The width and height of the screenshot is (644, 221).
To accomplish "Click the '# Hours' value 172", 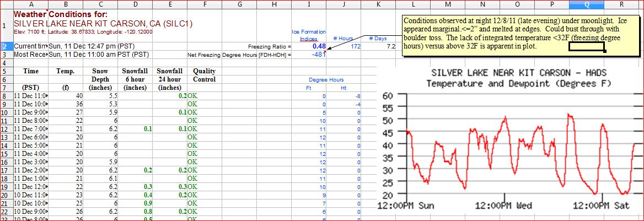I will click(344, 46).
